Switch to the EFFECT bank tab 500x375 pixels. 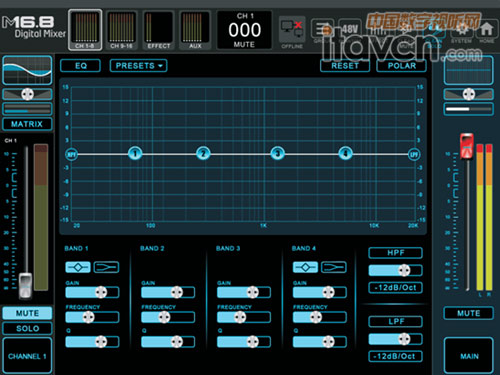[159, 30]
